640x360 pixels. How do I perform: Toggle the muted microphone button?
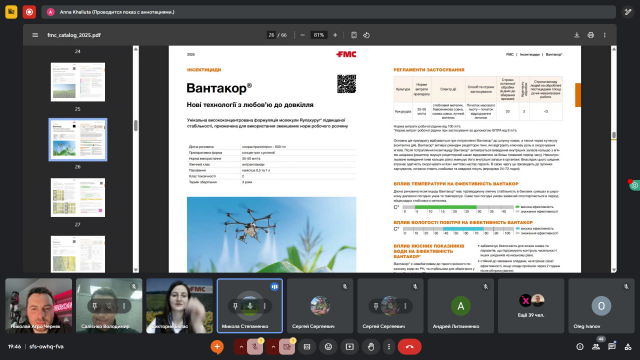(255, 347)
